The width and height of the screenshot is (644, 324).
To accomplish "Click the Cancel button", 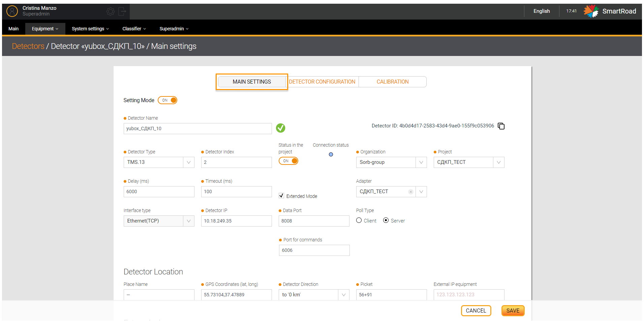I will pos(476,311).
